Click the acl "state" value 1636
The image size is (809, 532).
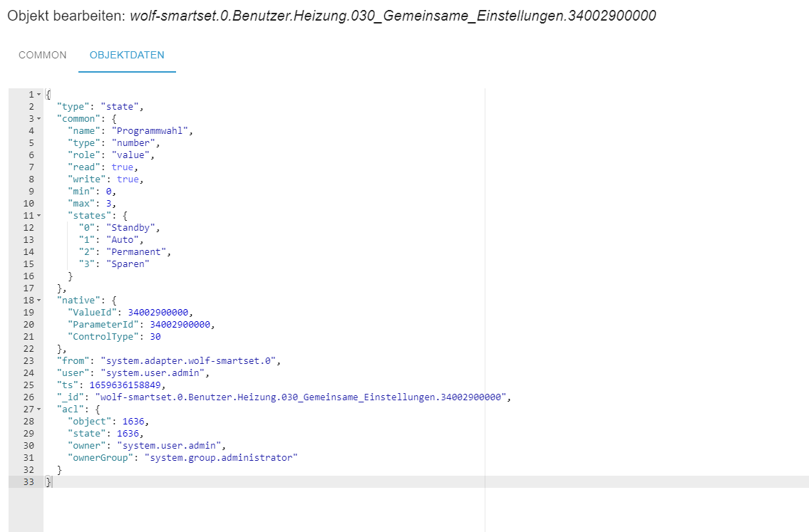point(128,434)
